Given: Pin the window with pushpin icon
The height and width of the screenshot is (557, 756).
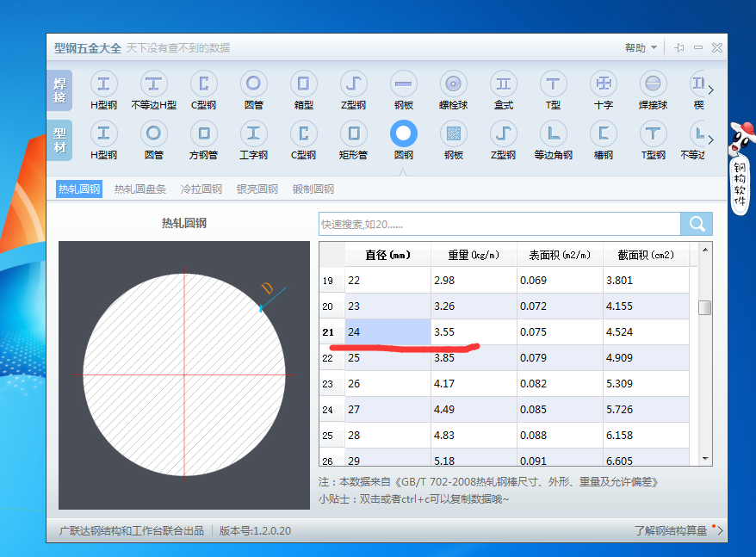Looking at the screenshot, I should (679, 47).
